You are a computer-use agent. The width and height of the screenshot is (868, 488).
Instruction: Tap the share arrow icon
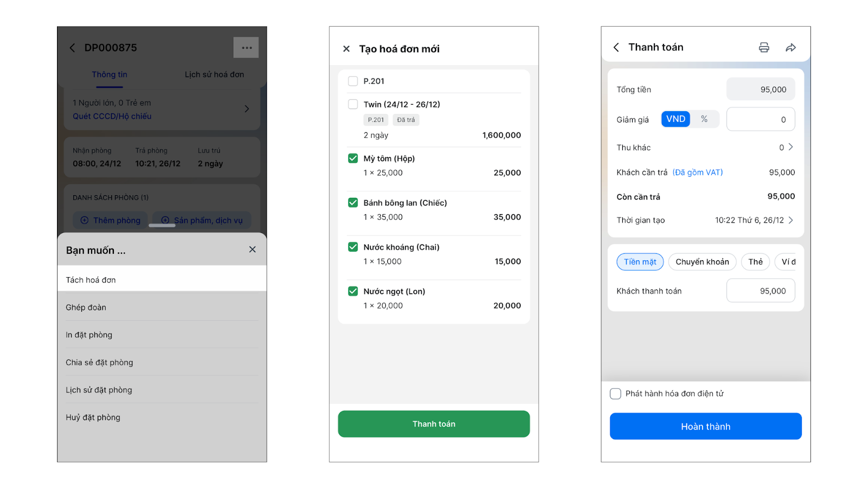coord(791,48)
